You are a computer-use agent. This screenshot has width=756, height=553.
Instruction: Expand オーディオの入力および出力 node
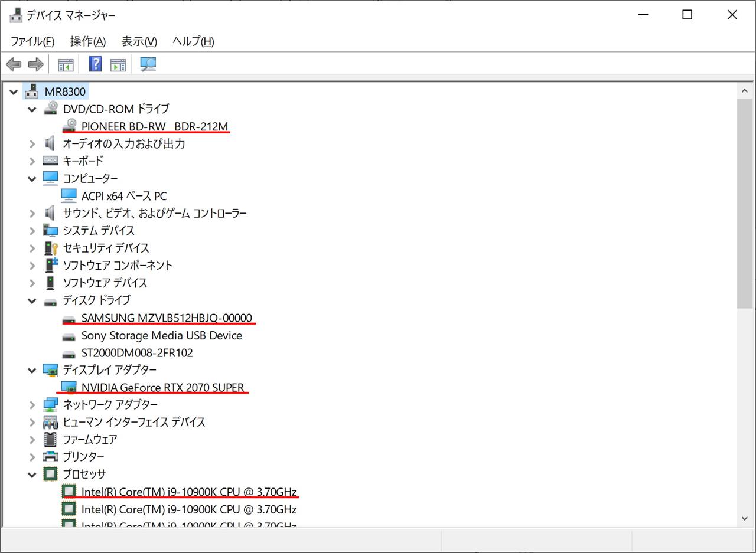click(32, 143)
